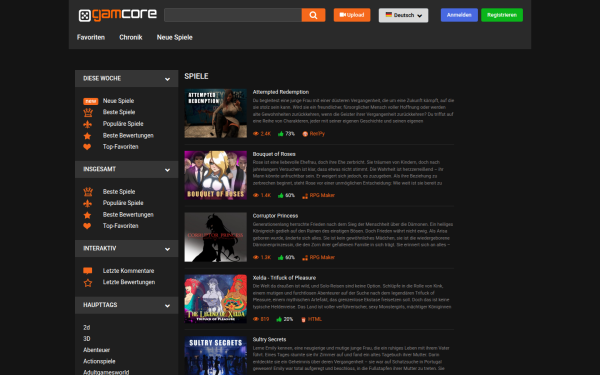This screenshot has width=600, height=375.
Task: Open the Neue Spiele navigation item
Action: 174,37
